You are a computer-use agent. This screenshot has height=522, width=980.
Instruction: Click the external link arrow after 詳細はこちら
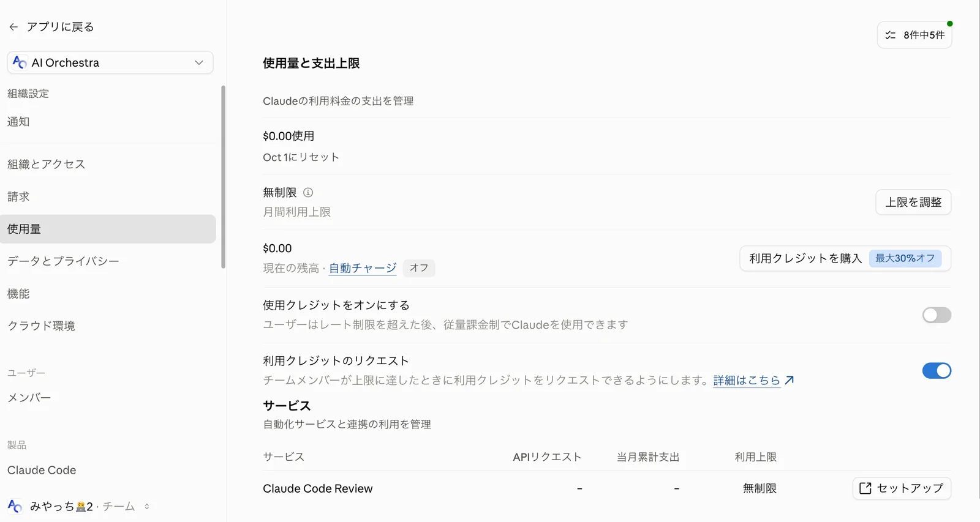coord(790,380)
